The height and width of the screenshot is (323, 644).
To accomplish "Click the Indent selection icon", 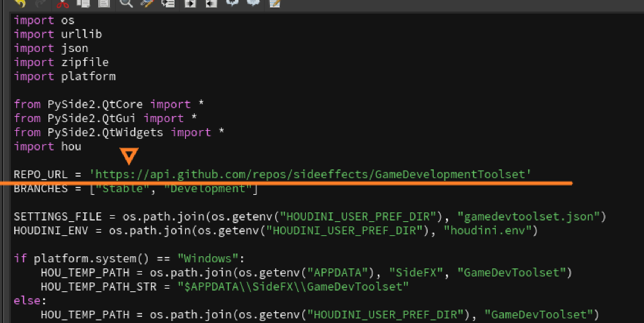I will pyautogui.click(x=190, y=3).
